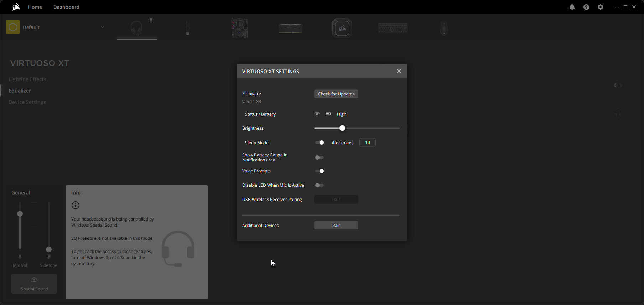The width and height of the screenshot is (644, 305).
Task: Select the motherboard device icon
Action: tap(239, 28)
